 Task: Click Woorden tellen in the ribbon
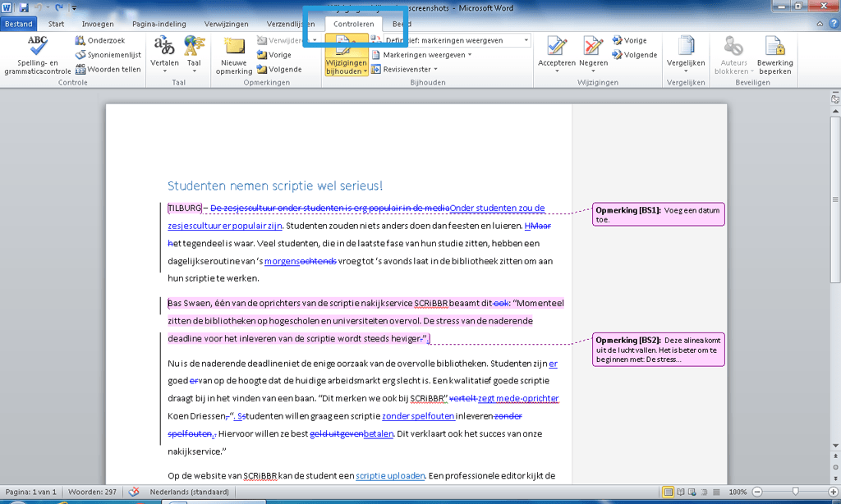click(108, 69)
